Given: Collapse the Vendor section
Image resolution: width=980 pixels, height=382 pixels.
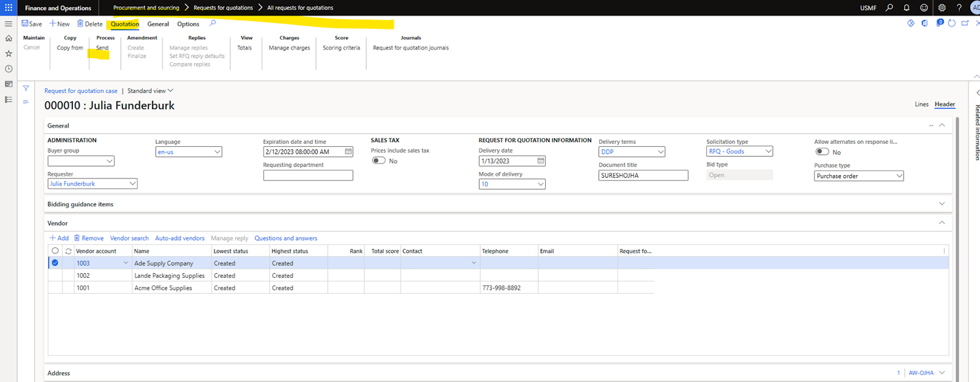Looking at the screenshot, I should (942, 223).
